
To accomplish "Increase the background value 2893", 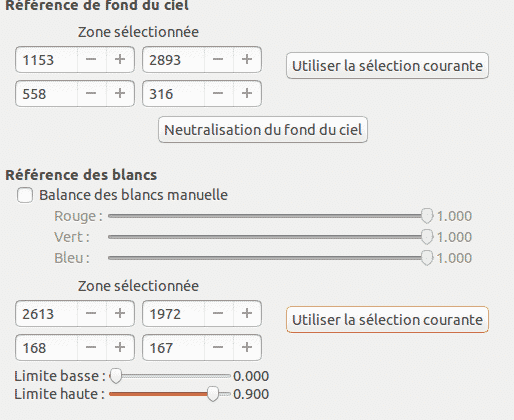I will [x=247, y=60].
